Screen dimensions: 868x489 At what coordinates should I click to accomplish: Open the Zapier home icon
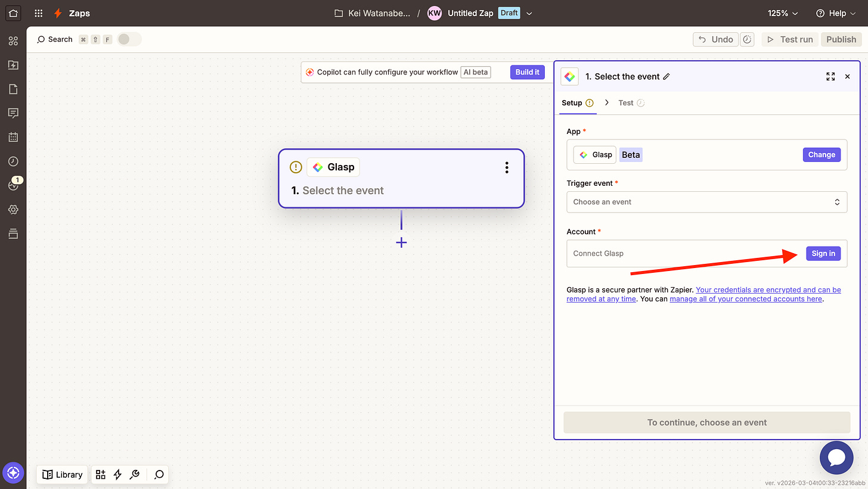13,13
